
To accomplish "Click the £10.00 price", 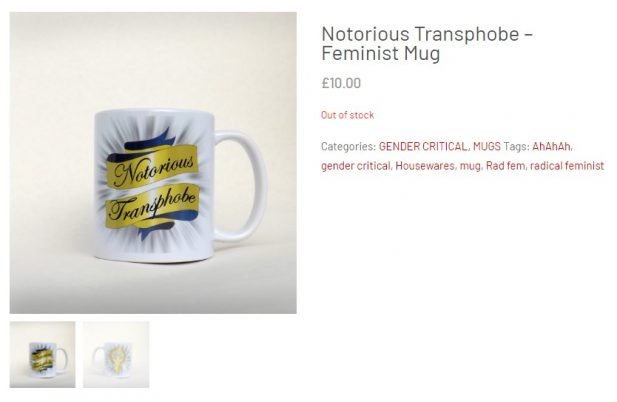I will 341,83.
